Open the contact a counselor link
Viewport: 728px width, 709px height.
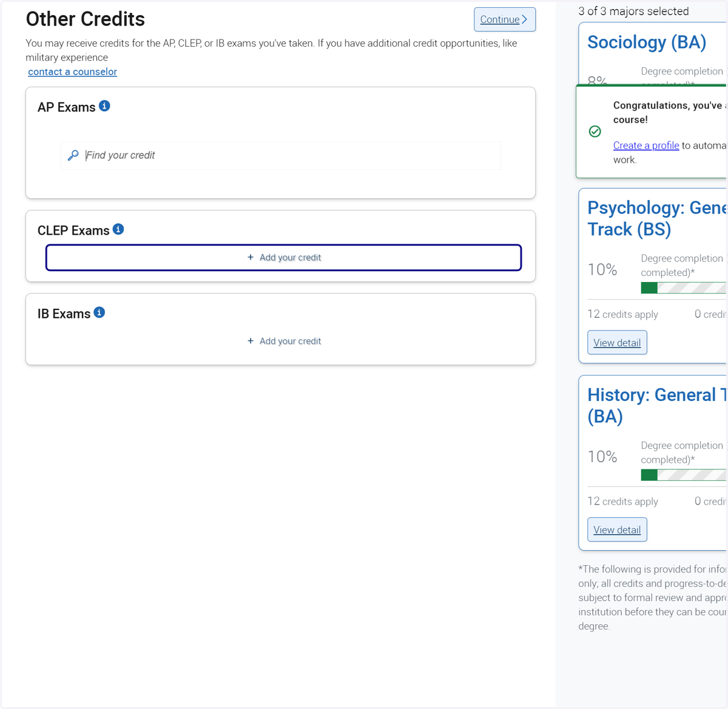click(x=72, y=72)
